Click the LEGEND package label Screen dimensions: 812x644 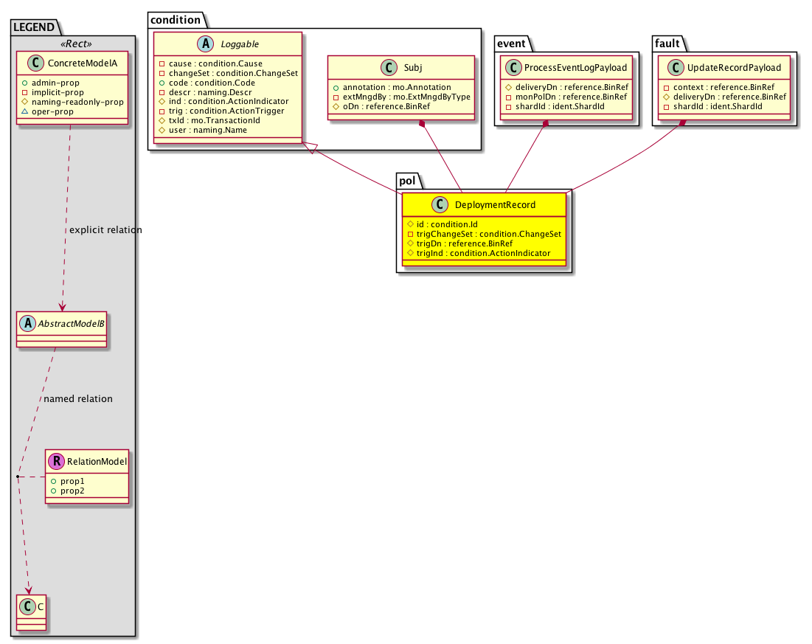(x=34, y=27)
